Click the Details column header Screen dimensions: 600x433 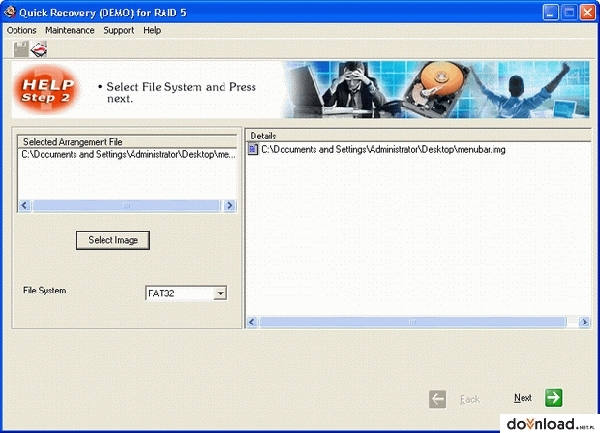tap(418, 136)
